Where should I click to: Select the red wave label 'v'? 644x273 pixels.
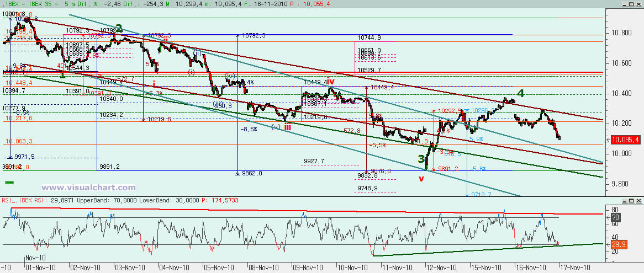coord(420,178)
